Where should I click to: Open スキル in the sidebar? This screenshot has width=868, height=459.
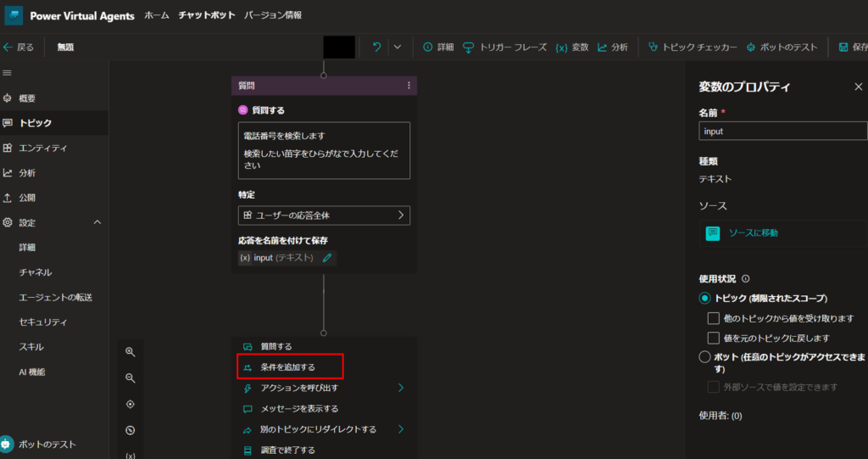coord(31,347)
